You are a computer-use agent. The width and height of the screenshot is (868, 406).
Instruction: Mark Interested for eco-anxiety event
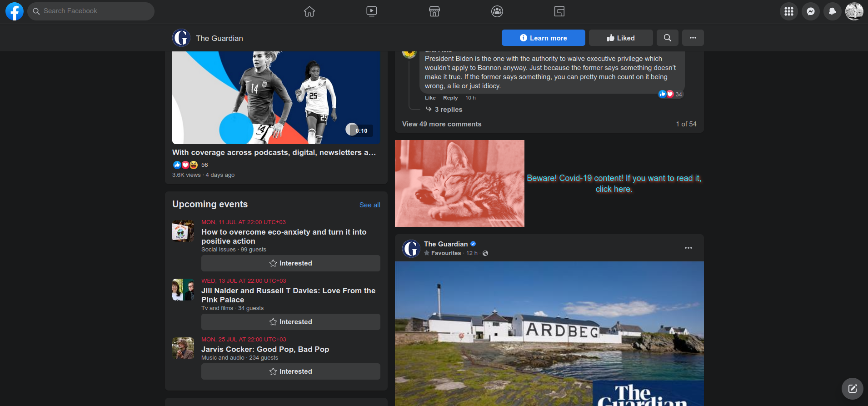(x=291, y=263)
